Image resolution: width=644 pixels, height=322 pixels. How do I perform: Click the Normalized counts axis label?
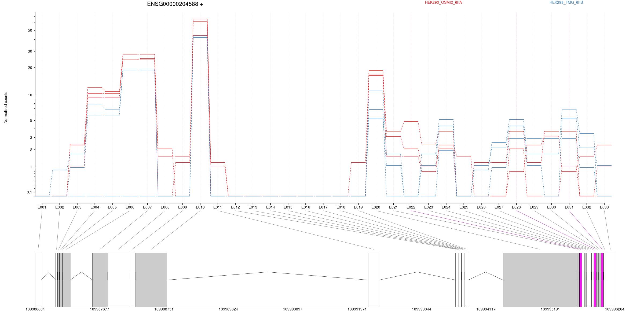pyautogui.click(x=6, y=108)
